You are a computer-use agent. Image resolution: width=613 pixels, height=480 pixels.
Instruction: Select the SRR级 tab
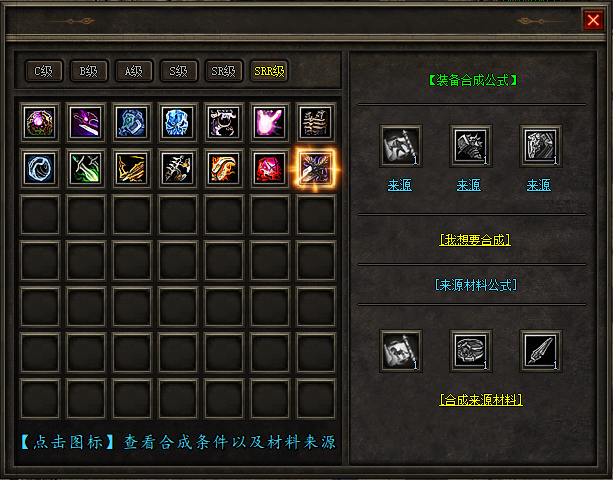[x=269, y=71]
